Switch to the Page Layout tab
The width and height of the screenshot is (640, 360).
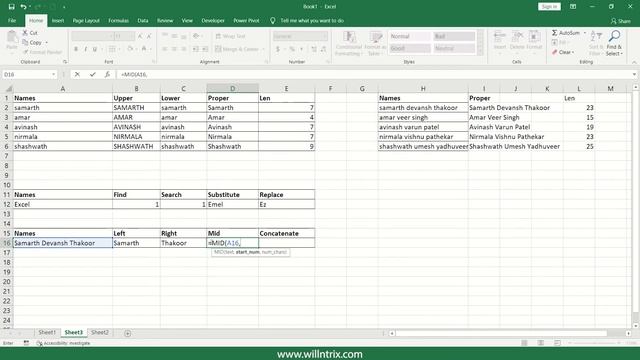[86, 20]
